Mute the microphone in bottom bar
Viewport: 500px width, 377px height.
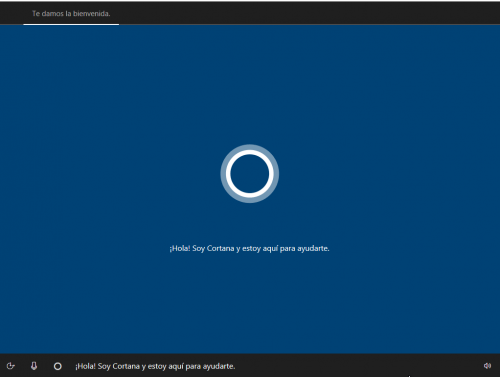click(x=34, y=366)
